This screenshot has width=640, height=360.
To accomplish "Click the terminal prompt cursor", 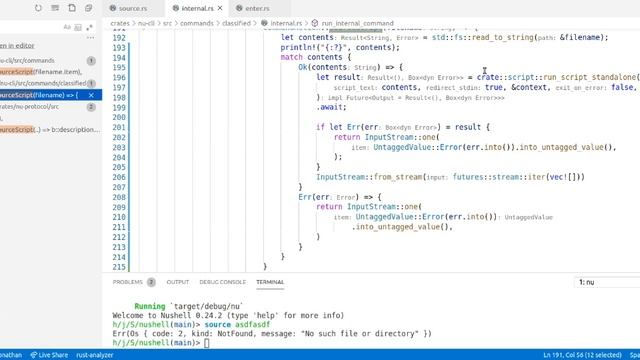I will 207,343.
